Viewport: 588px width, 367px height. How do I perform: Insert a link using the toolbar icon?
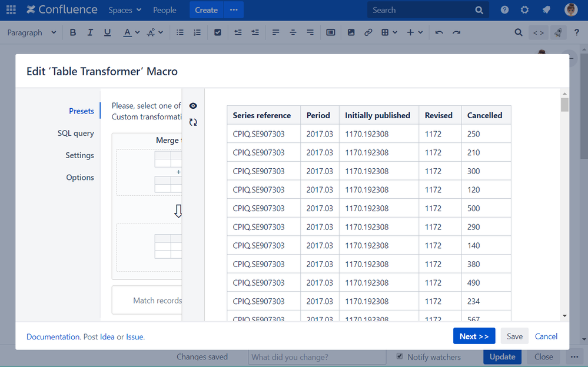pos(368,33)
